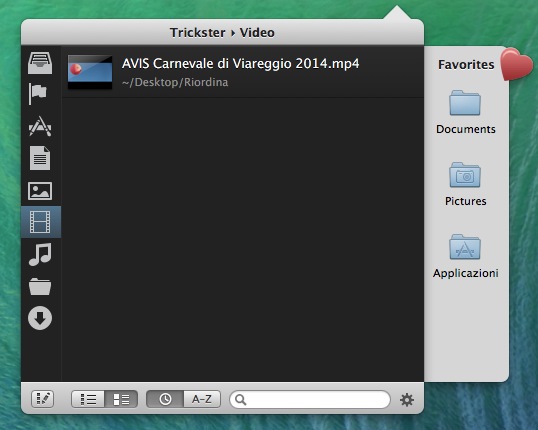Open the Downloads arrow filter

(40, 318)
